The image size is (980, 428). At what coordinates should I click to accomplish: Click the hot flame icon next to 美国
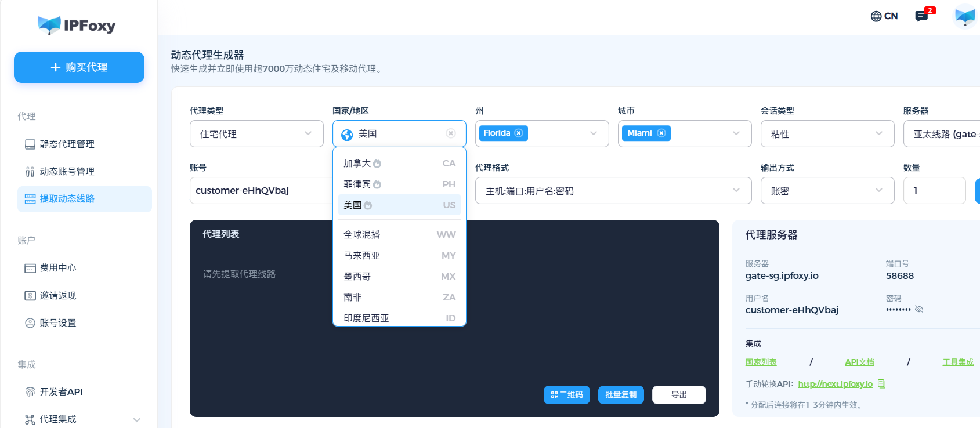[x=368, y=205]
